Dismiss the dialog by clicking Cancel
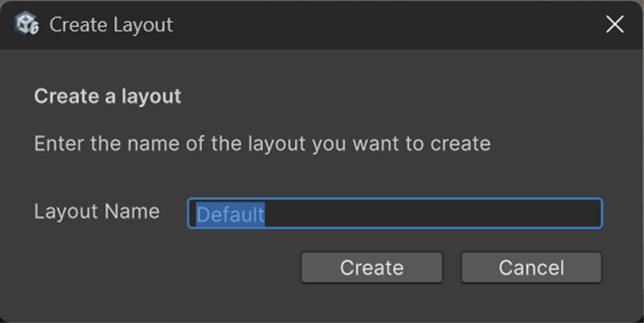The height and width of the screenshot is (323, 644). pos(531,268)
